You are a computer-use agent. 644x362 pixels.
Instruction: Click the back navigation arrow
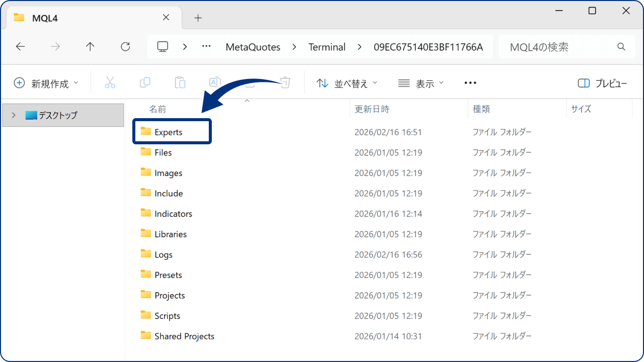click(20, 46)
